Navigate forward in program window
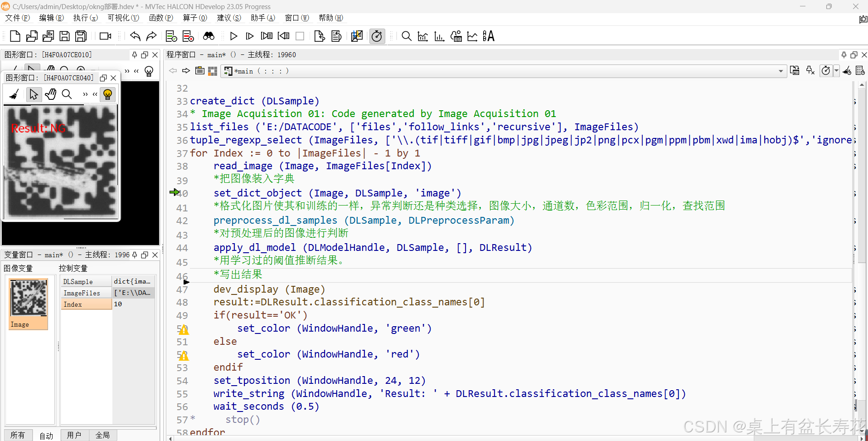 tap(186, 71)
